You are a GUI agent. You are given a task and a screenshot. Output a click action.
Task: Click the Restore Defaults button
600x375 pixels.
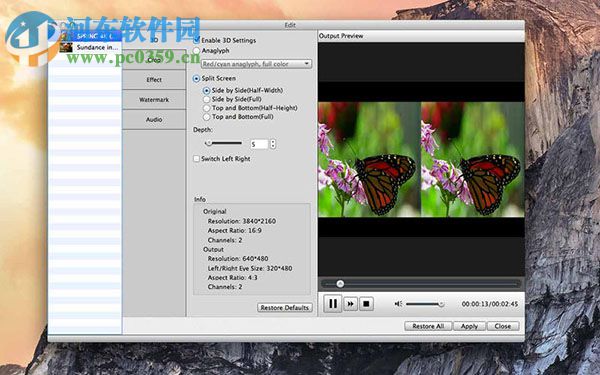[x=285, y=308]
